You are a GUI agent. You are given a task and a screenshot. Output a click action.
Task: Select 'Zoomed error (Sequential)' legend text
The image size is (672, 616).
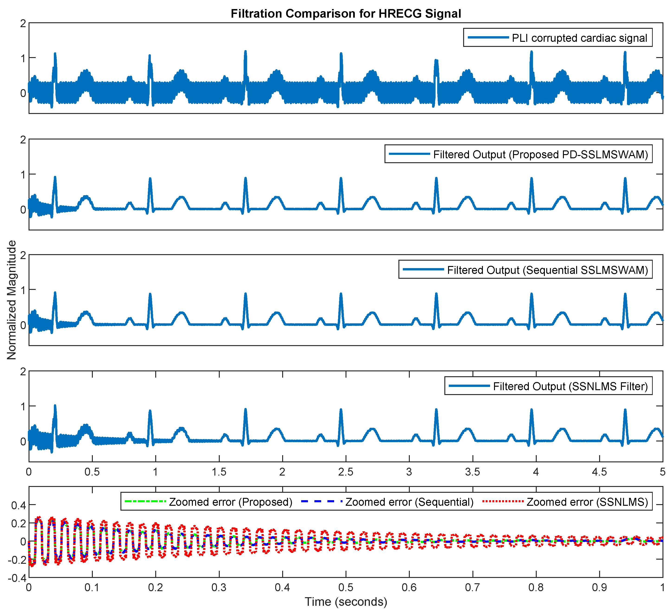pyautogui.click(x=409, y=502)
